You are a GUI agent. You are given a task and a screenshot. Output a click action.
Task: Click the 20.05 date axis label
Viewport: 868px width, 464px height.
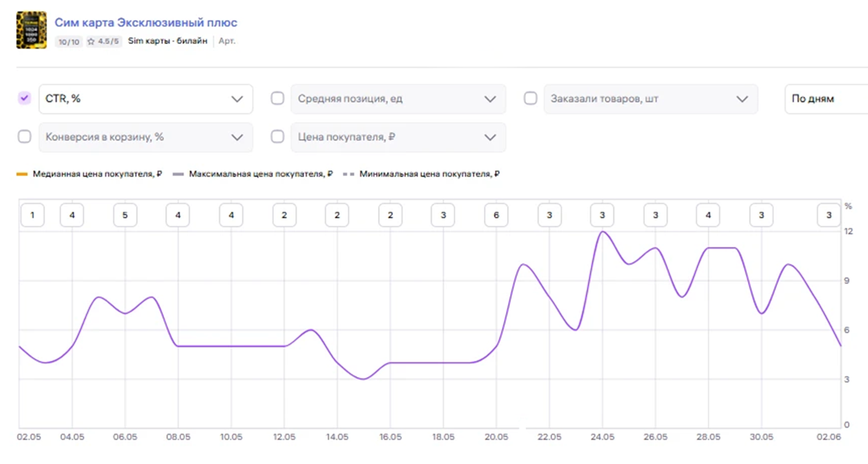point(497,436)
